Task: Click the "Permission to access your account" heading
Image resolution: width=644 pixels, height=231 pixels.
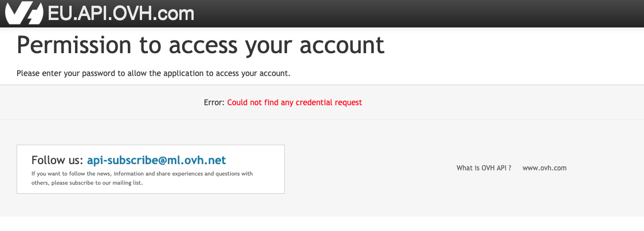Action: coord(201,45)
